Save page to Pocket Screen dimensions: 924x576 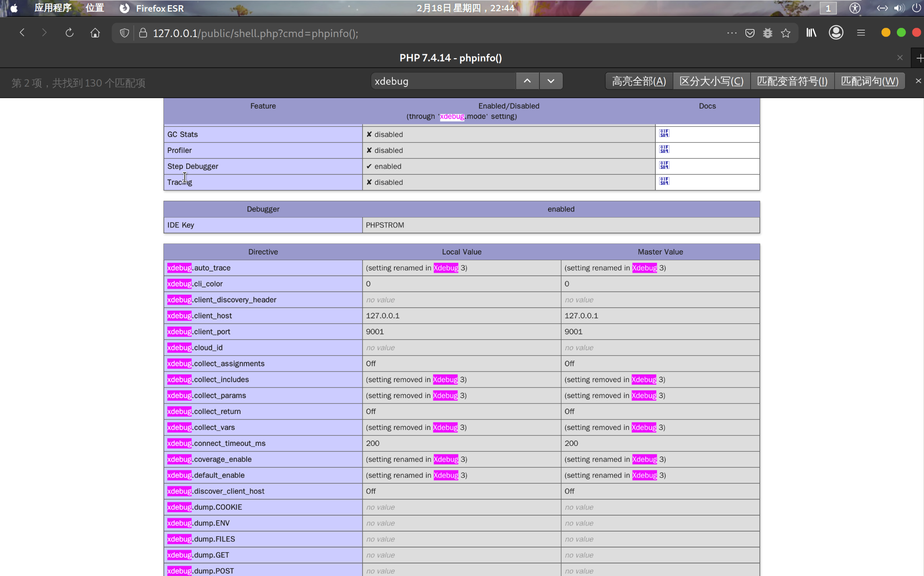click(x=750, y=33)
